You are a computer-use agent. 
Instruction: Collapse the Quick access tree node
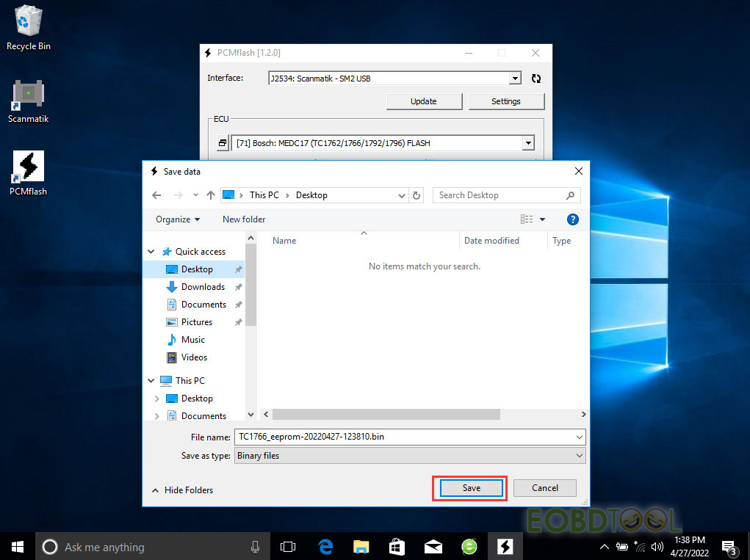coord(152,252)
